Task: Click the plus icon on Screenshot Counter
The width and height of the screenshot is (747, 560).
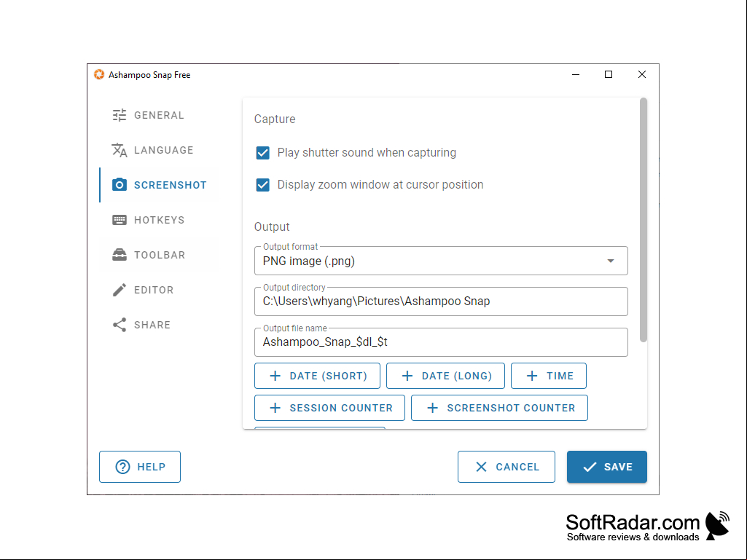Action: click(x=432, y=408)
